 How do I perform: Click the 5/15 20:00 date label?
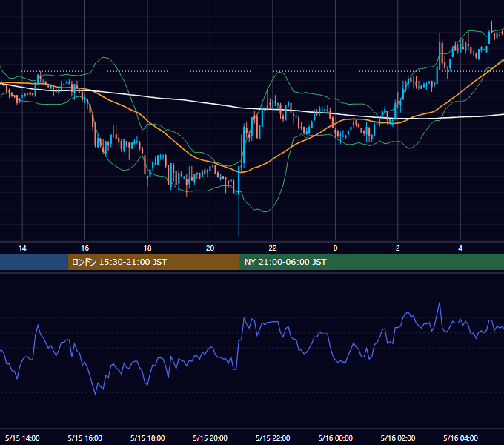[x=210, y=438]
